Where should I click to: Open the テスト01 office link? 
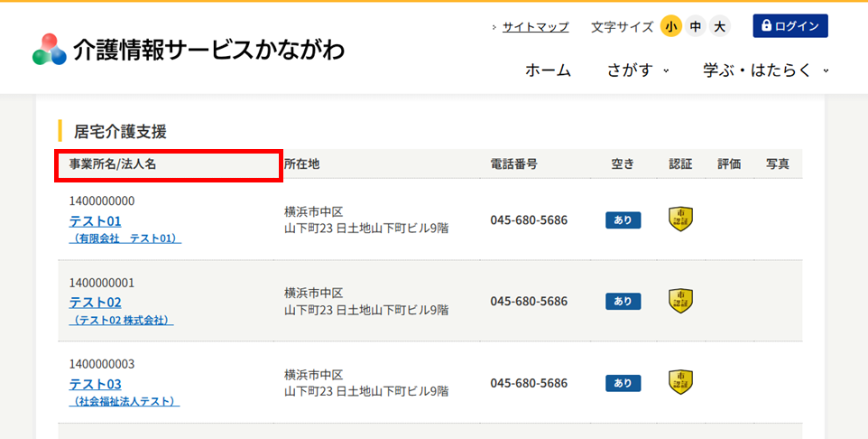tap(96, 221)
